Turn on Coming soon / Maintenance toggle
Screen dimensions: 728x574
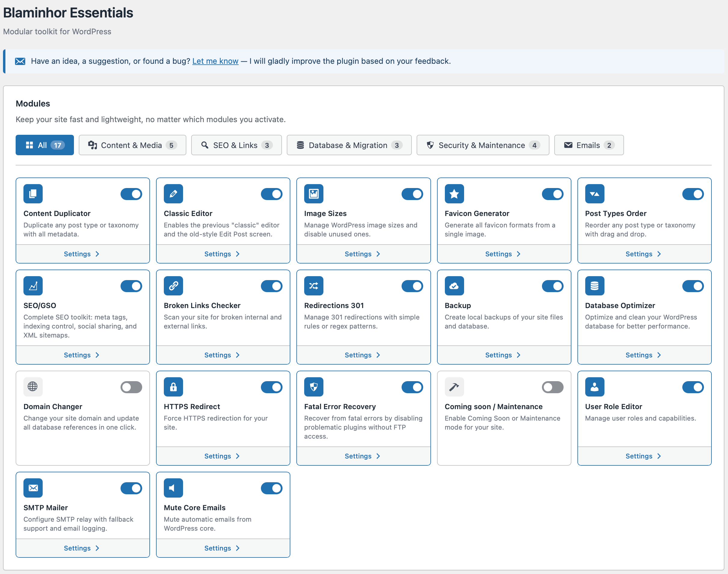click(x=552, y=387)
